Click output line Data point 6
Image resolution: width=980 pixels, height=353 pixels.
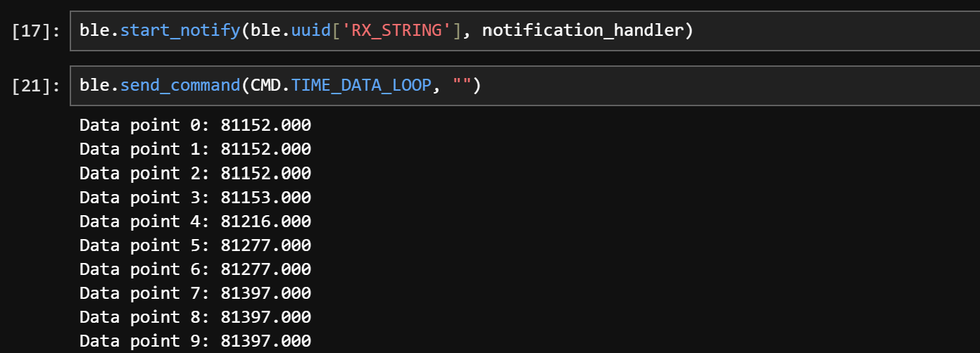[195, 269]
